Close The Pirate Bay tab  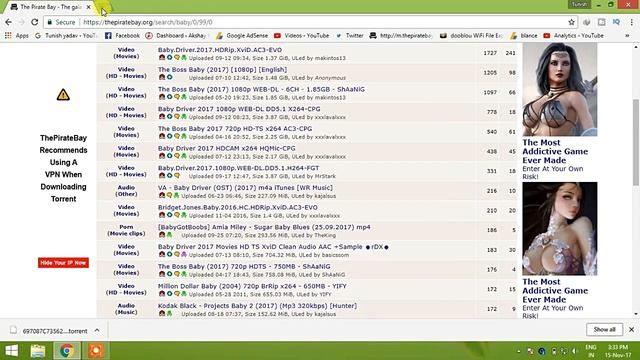(89, 7)
